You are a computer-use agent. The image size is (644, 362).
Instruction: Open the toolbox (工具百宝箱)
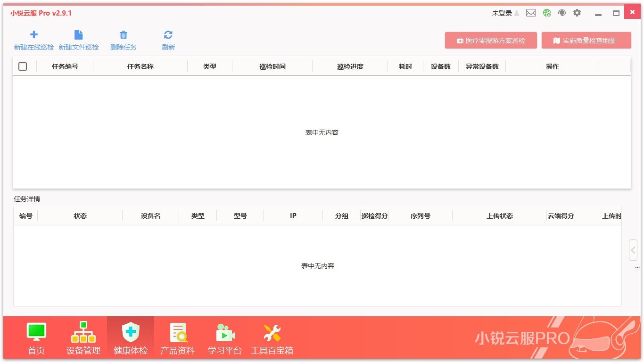coord(272,337)
